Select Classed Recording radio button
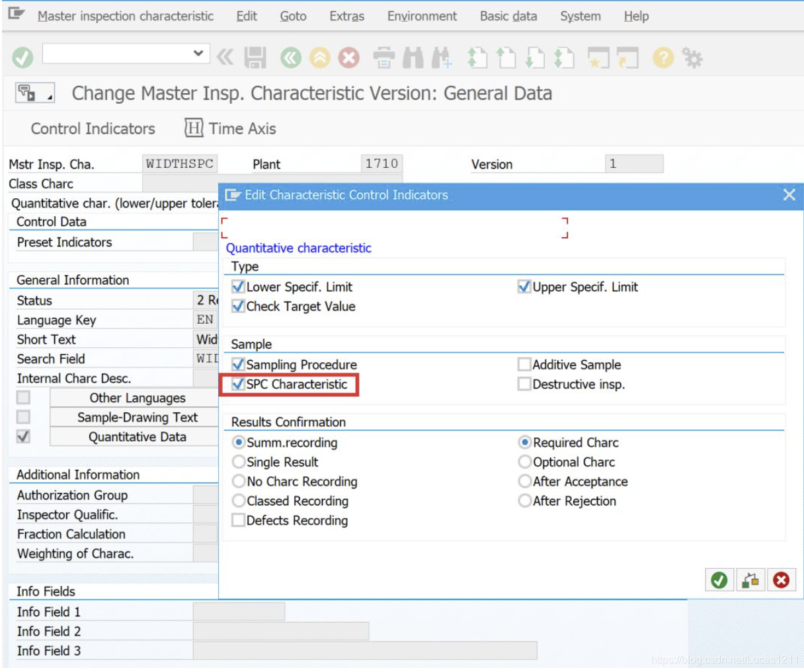804x672 pixels. [239, 501]
